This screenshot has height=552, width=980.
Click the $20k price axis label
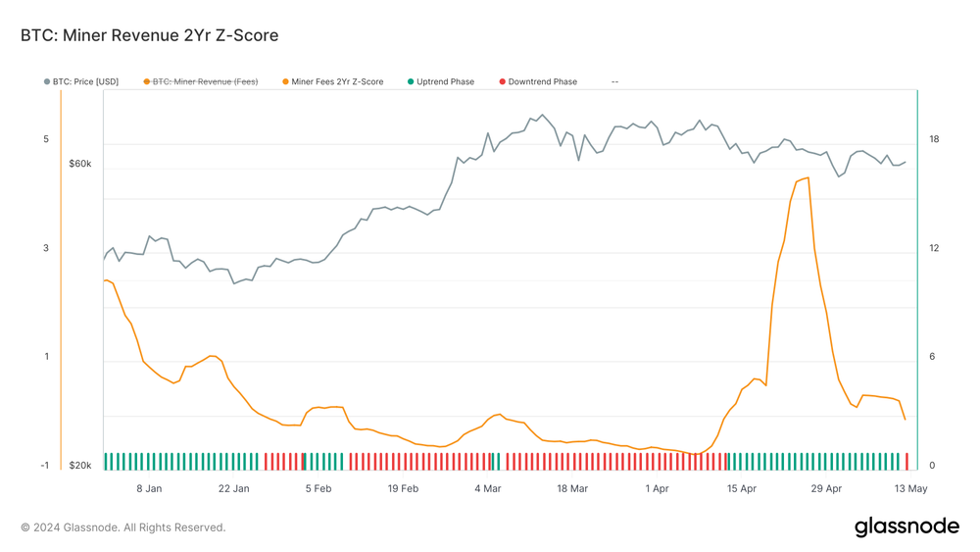pyautogui.click(x=80, y=465)
